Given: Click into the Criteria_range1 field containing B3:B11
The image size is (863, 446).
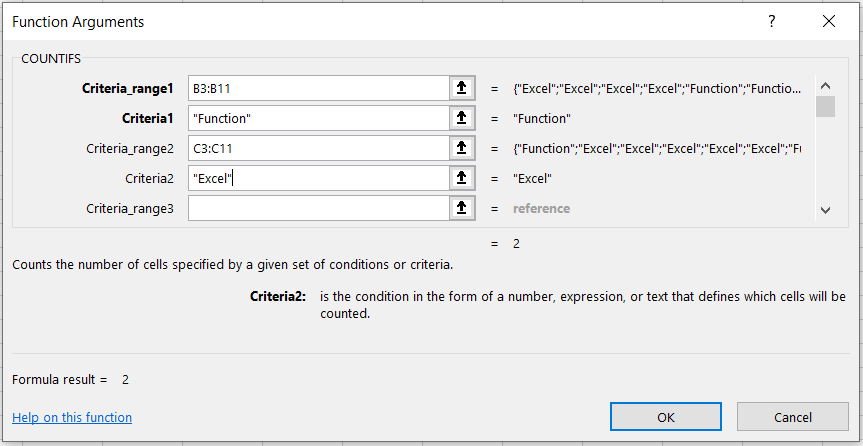Looking at the screenshot, I should (318, 89).
